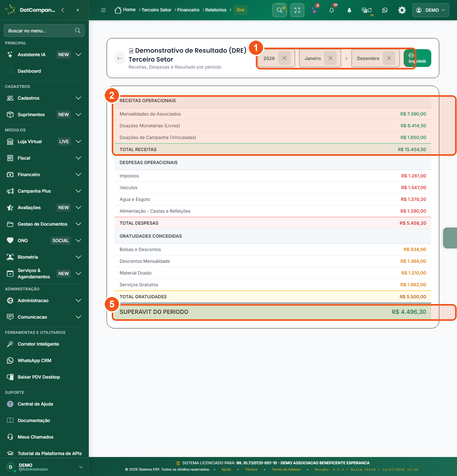Open the language translation icon

pyautogui.click(x=367, y=10)
